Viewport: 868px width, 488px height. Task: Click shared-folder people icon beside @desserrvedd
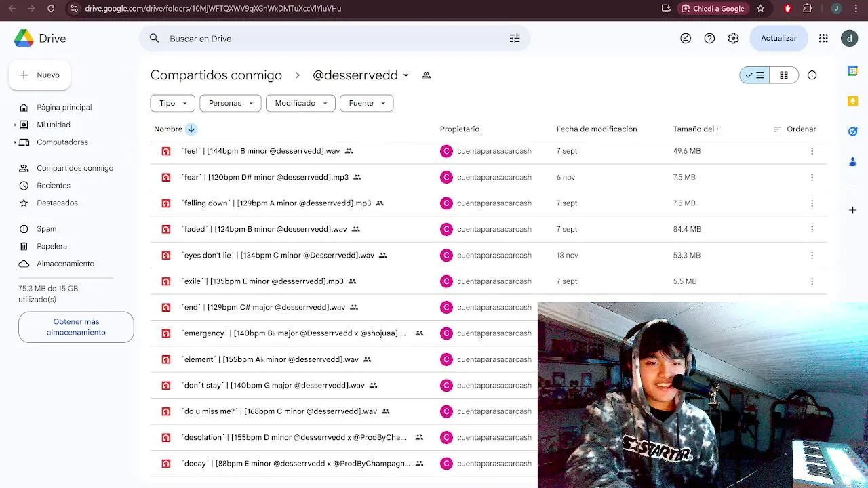tap(427, 75)
